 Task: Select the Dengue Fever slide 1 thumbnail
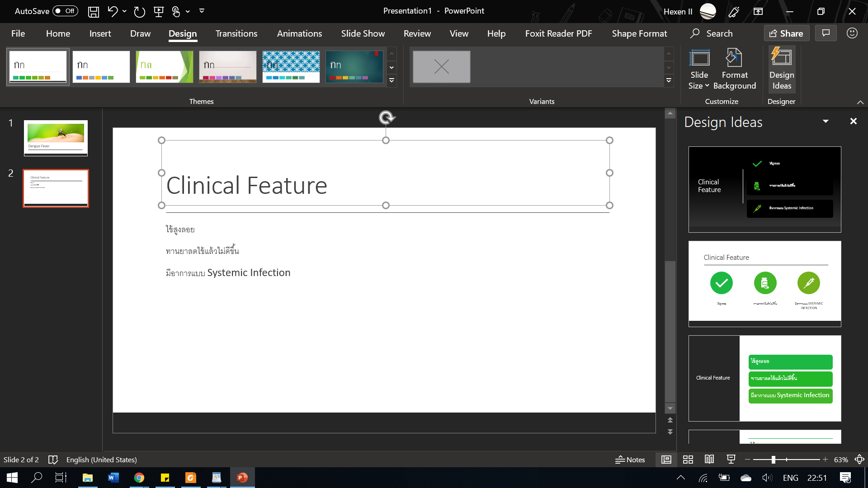pyautogui.click(x=56, y=138)
